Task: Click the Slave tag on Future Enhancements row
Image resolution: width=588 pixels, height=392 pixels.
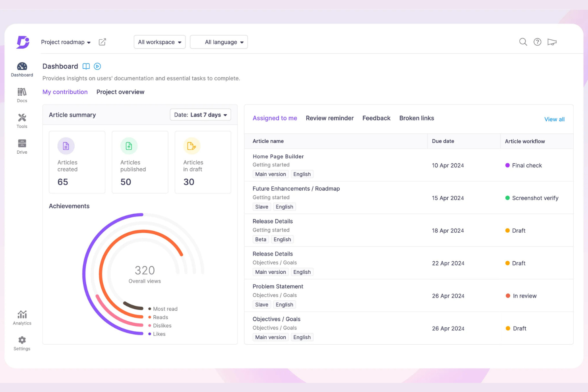Action: point(262,207)
